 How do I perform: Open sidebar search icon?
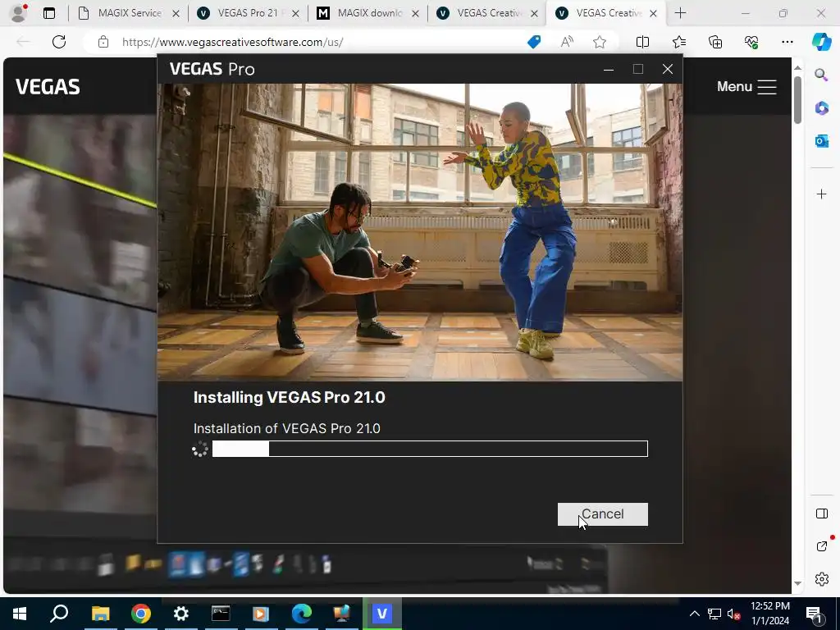(821, 75)
